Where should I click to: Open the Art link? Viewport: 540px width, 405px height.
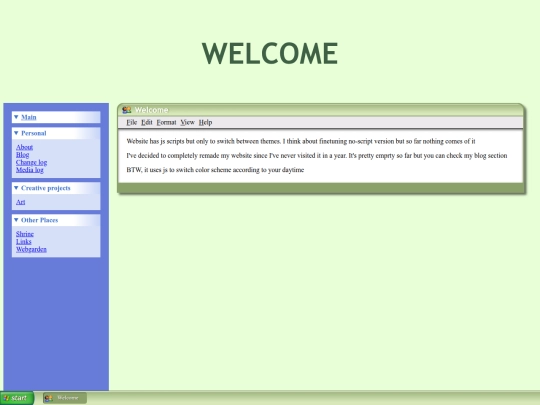click(x=20, y=202)
